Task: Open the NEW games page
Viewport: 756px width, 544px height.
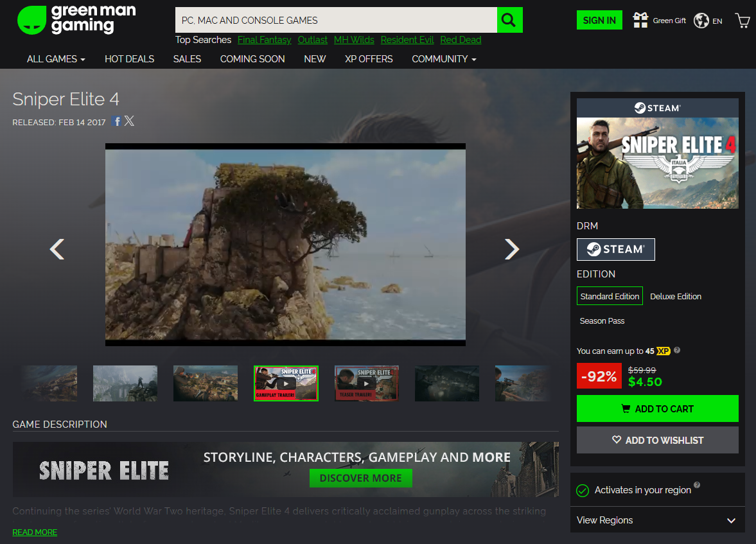Action: pos(315,59)
